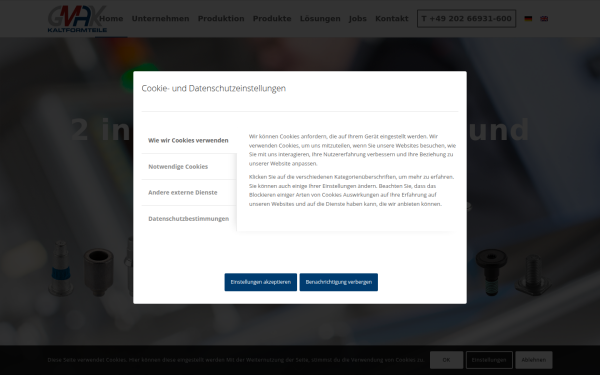Open the Jobs menu item
Viewport: 600px width, 375px height.
[358, 18]
